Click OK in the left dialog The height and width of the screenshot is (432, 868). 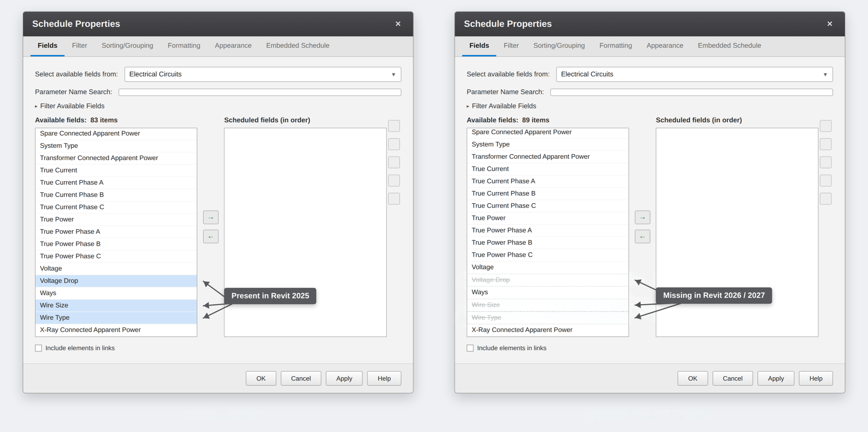click(261, 378)
